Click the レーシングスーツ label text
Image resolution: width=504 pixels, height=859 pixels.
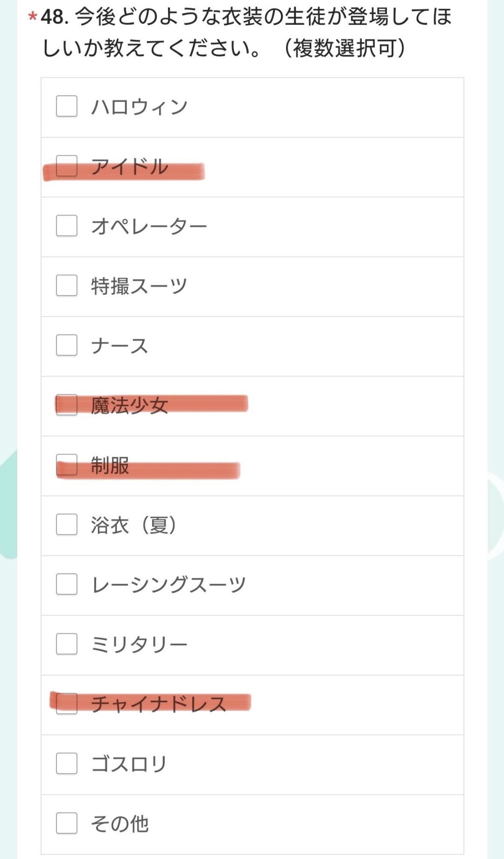[x=169, y=585]
